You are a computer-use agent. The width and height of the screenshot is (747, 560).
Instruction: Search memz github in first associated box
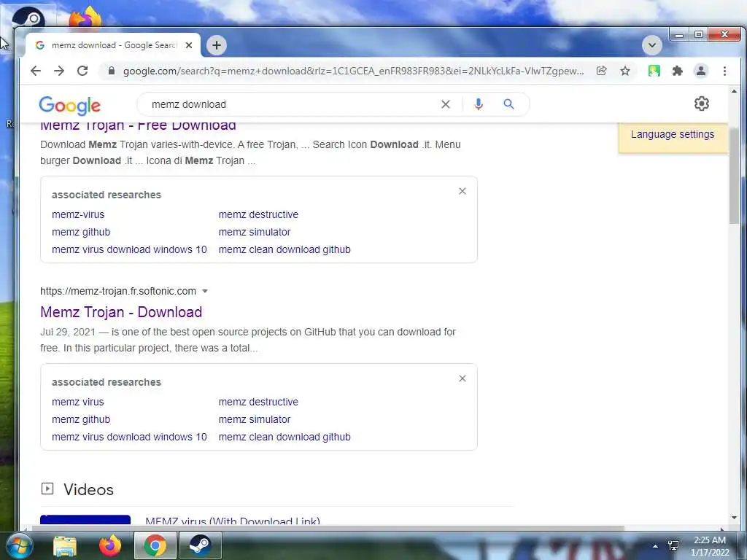[81, 232]
